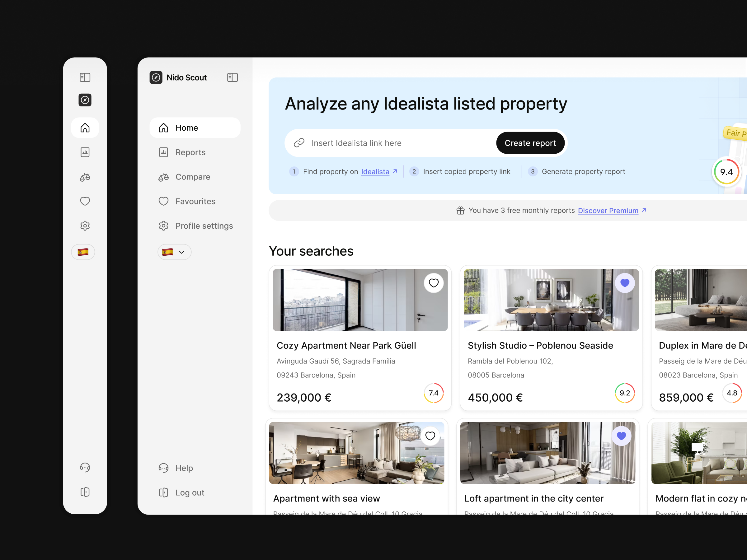Click the Create report button
Viewport: 747px width, 560px height.
click(x=530, y=143)
